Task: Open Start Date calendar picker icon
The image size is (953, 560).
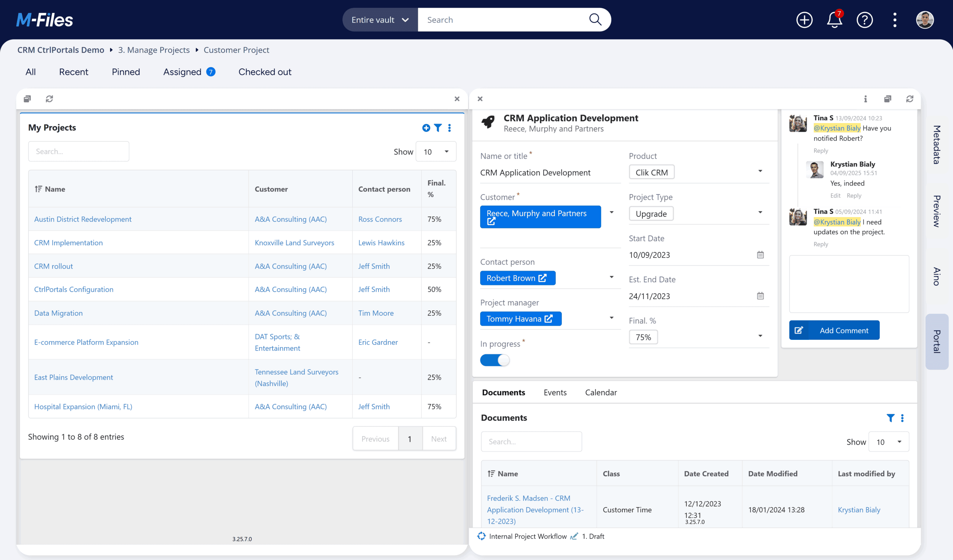Action: [x=760, y=255]
